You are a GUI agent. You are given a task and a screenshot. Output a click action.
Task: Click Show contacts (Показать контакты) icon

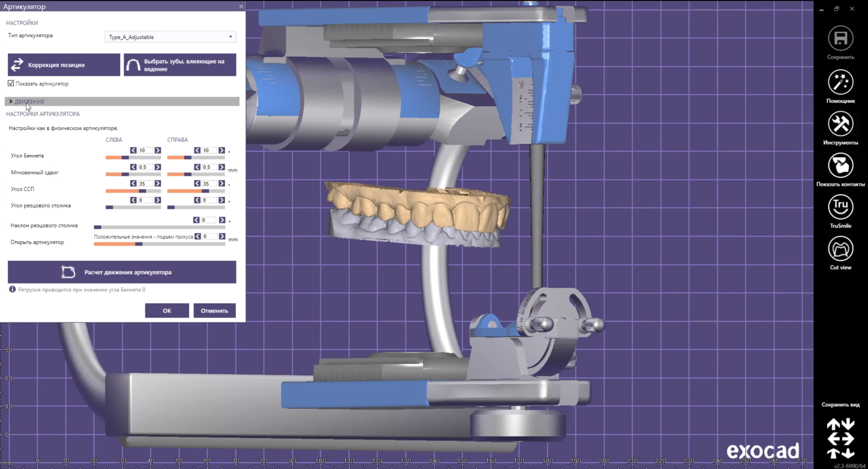pyautogui.click(x=840, y=166)
